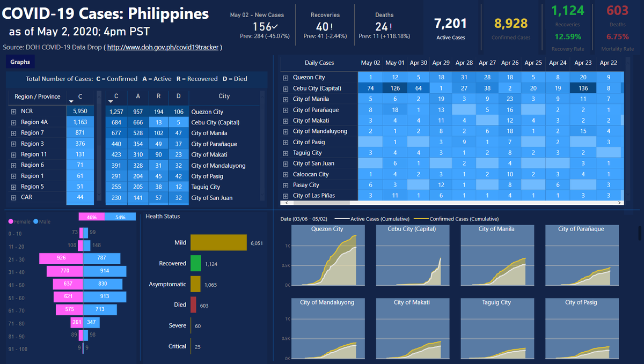Image resolution: width=644 pixels, height=364 pixels.
Task: Click Confirmed Cases (Cumulative) legend entry
Action: (x=456, y=219)
